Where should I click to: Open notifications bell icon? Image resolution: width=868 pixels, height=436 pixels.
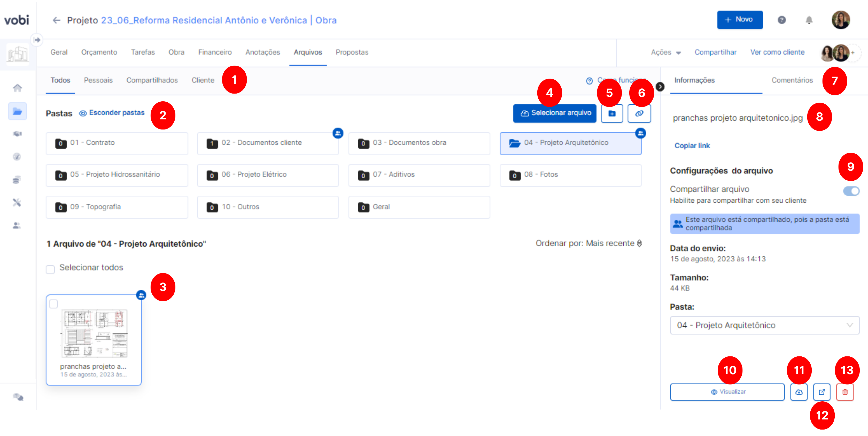click(x=809, y=20)
